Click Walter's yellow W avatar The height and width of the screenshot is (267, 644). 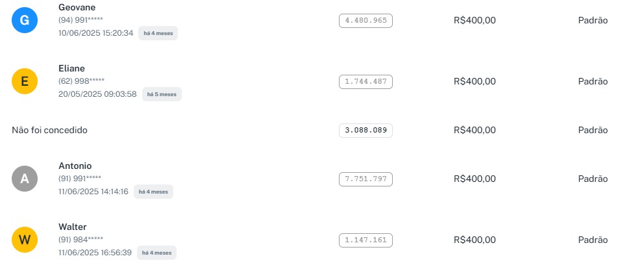tap(25, 240)
